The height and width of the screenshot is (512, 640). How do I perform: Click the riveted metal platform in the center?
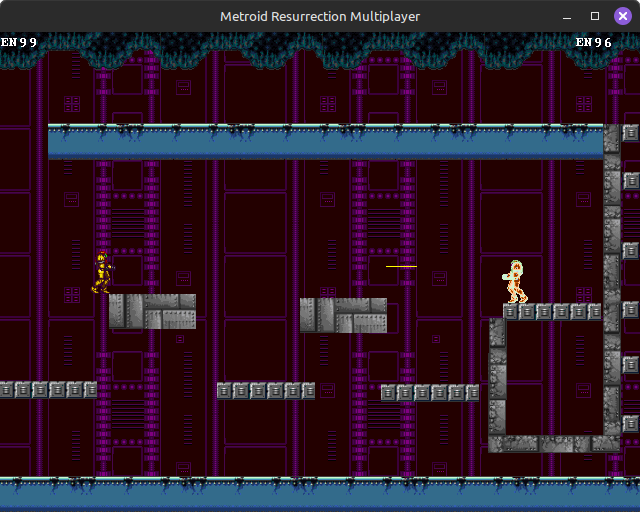pyautogui.click(x=343, y=315)
